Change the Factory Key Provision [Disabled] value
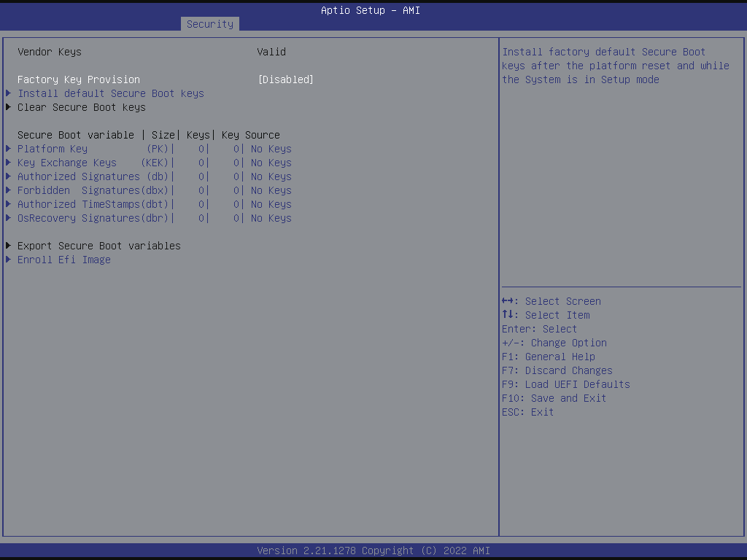The height and width of the screenshot is (560, 747). pyautogui.click(x=285, y=79)
